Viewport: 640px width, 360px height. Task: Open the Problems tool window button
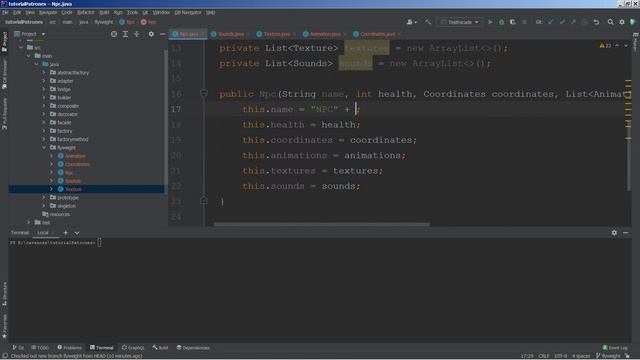[x=69, y=348]
